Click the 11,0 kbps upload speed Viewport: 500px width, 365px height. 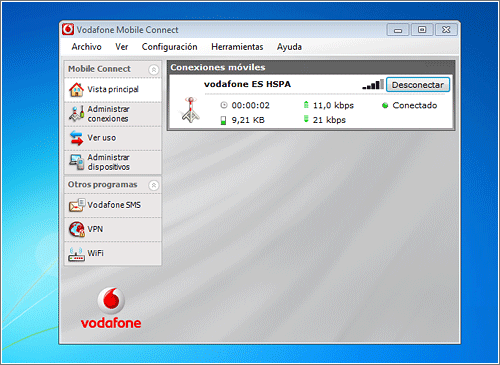tap(333, 105)
